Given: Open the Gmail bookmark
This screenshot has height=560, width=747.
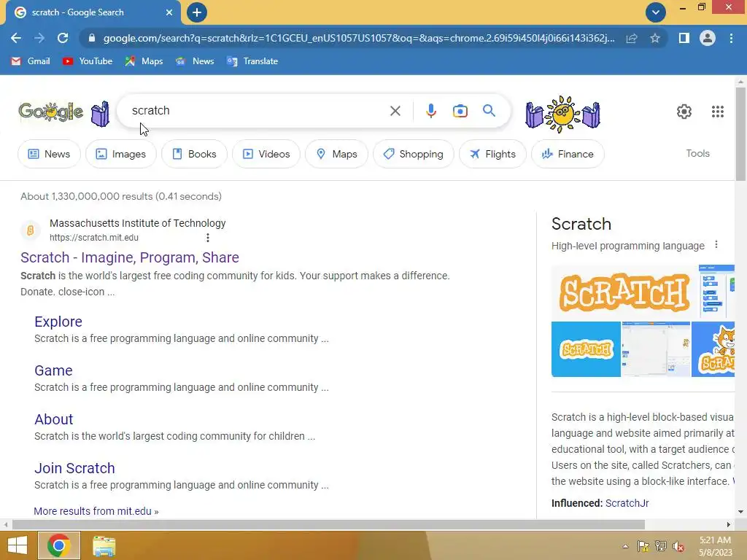Looking at the screenshot, I should pyautogui.click(x=31, y=61).
